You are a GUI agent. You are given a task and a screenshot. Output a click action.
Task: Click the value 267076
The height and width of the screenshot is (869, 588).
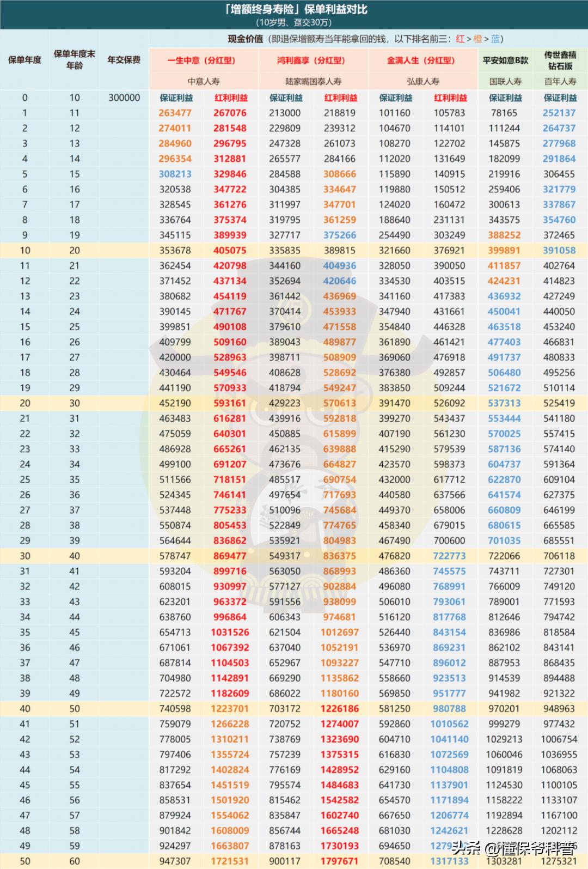(230, 113)
